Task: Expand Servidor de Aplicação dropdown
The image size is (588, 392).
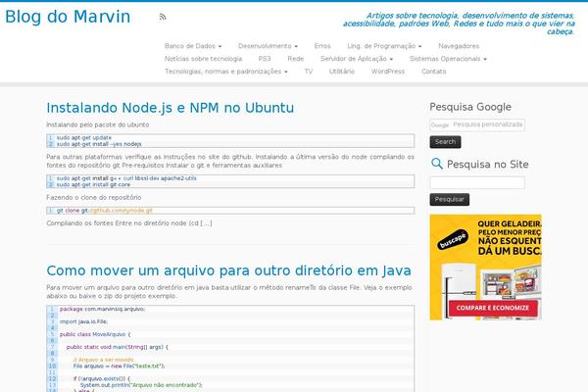Action: 357,59
